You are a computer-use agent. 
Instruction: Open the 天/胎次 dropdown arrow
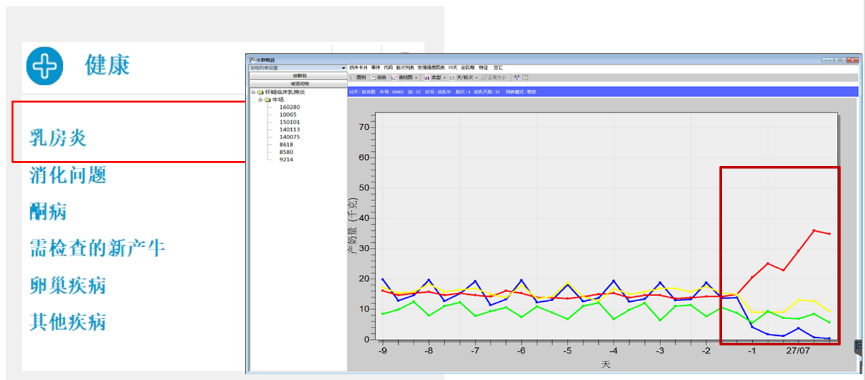(476, 78)
